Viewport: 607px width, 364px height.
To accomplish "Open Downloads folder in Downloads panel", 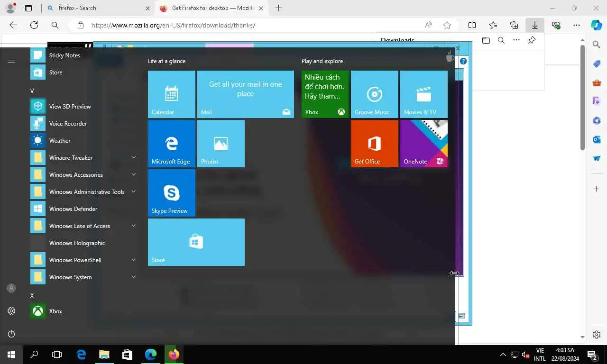I will (x=486, y=40).
